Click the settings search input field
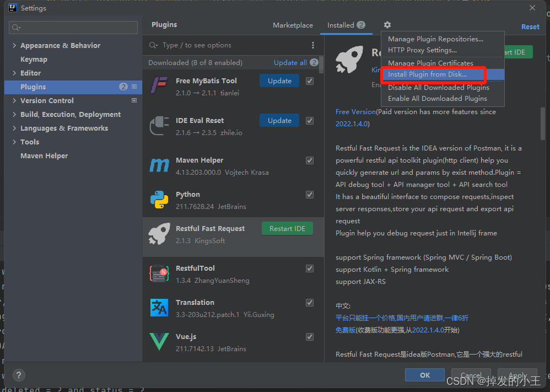Viewport: 550px width, 392px height. [x=73, y=28]
